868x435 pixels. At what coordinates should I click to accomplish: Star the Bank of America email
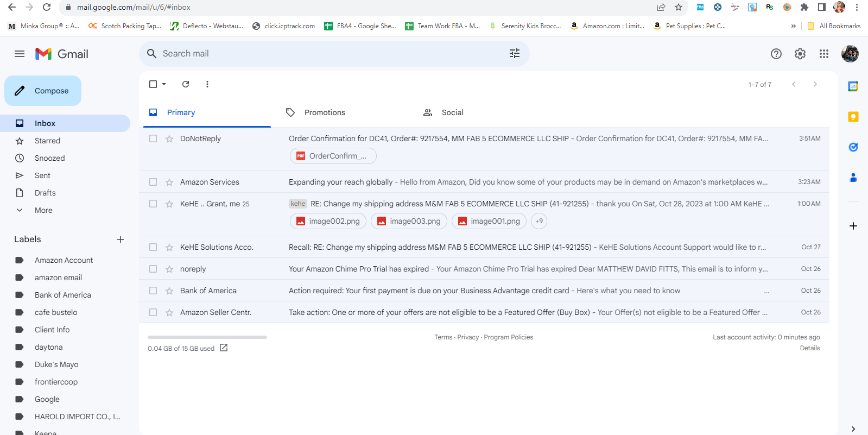(x=169, y=291)
